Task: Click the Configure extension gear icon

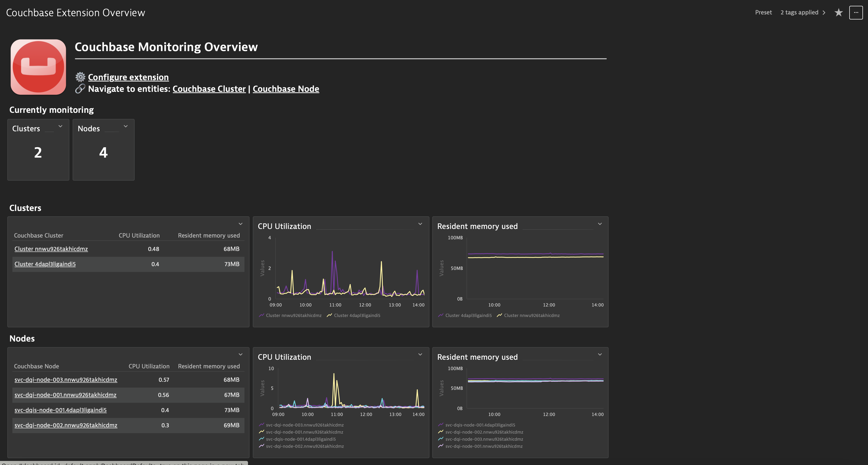Action: [x=80, y=76]
